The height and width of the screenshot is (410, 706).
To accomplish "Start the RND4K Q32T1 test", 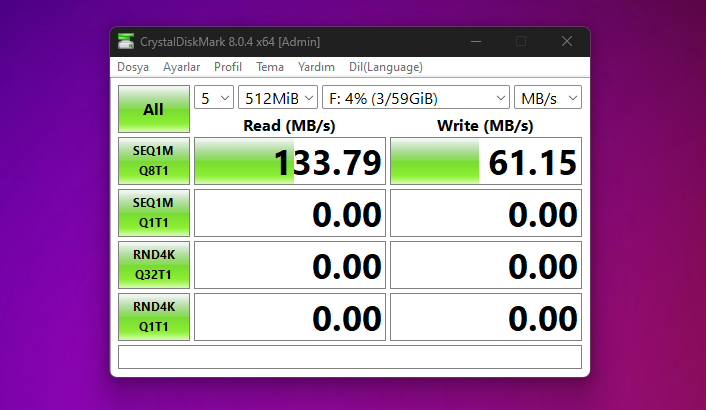I will (154, 265).
